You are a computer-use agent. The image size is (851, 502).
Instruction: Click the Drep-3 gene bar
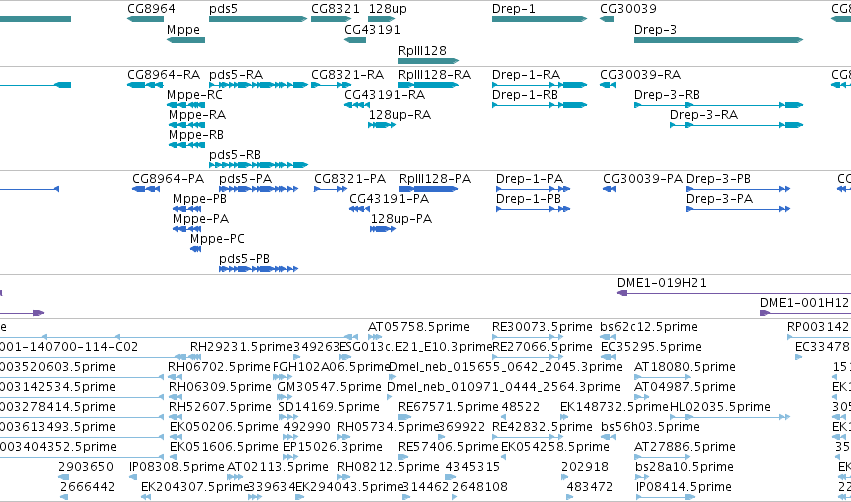coord(719,40)
